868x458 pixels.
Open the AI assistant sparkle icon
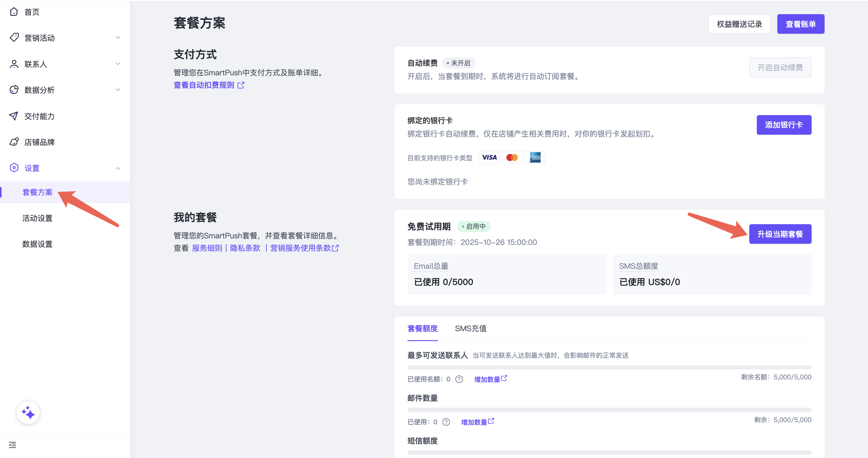[28, 412]
